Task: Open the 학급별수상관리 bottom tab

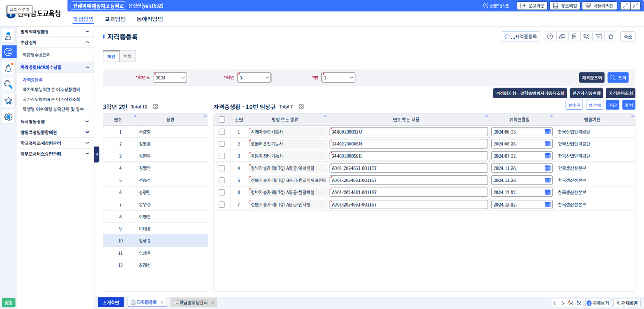Action: point(193,303)
